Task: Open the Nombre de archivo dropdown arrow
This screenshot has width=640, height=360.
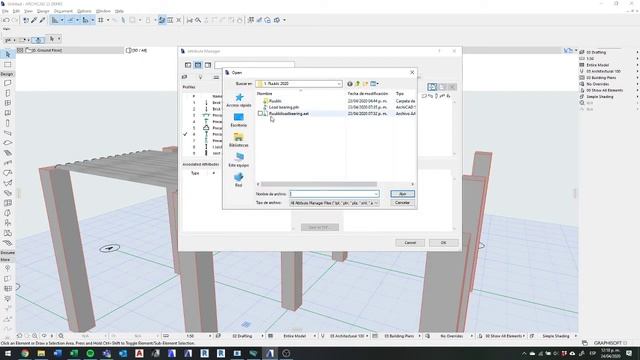Action: (376, 194)
